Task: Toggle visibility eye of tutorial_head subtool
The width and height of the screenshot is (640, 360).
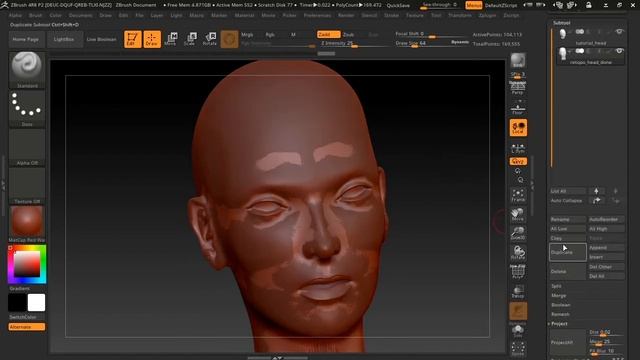Action: [619, 32]
